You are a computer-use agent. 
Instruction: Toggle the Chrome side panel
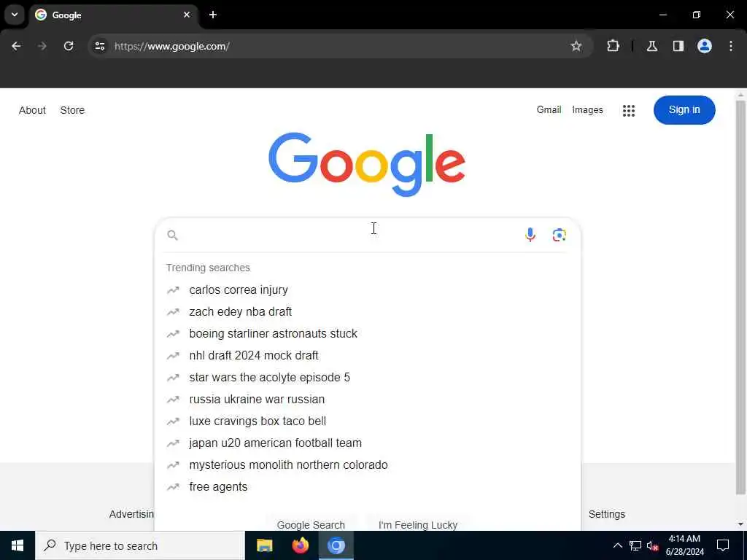tap(678, 46)
